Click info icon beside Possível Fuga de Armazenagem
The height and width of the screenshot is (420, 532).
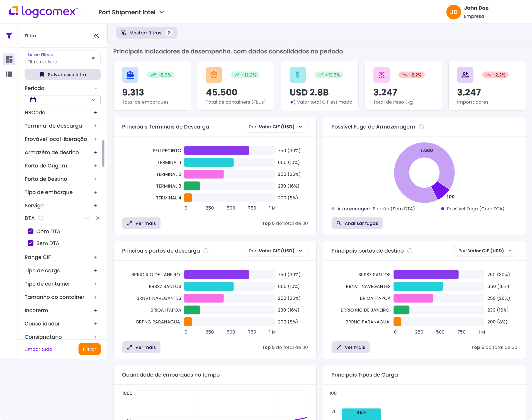click(421, 127)
